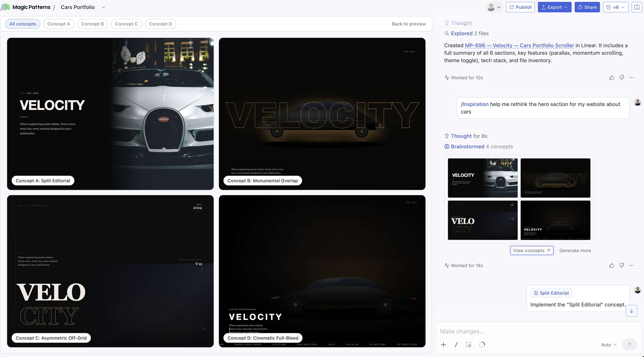Click the send arrow button
Viewport: 644px width, 357px height.
tap(630, 345)
